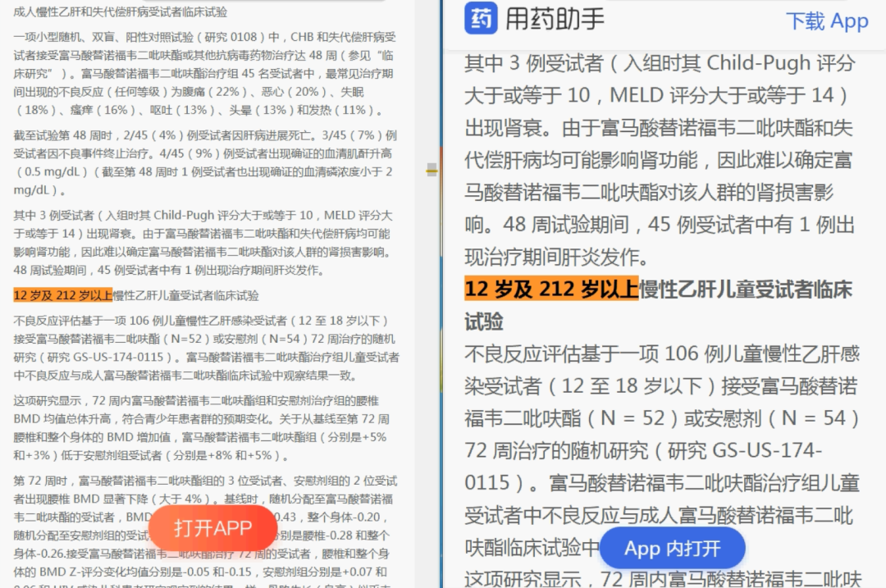Click the vertical divider between the panes
886x588 pixels.
click(441, 328)
